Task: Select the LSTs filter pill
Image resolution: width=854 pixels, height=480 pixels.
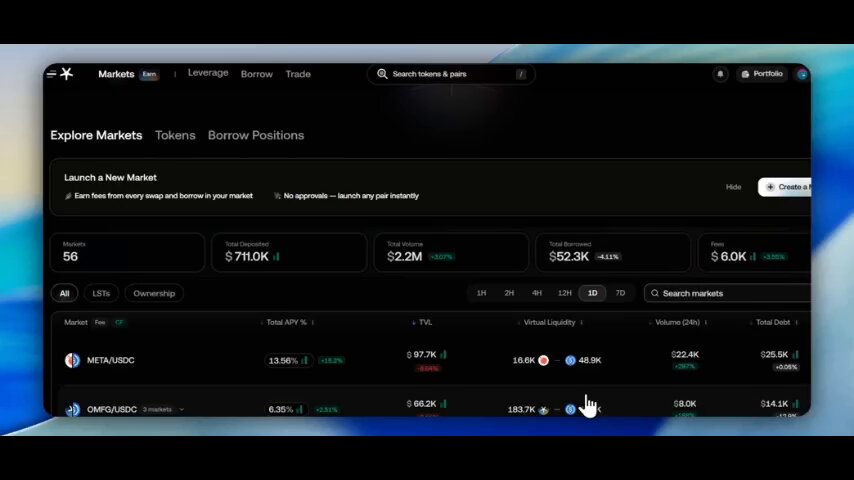Action: point(101,293)
